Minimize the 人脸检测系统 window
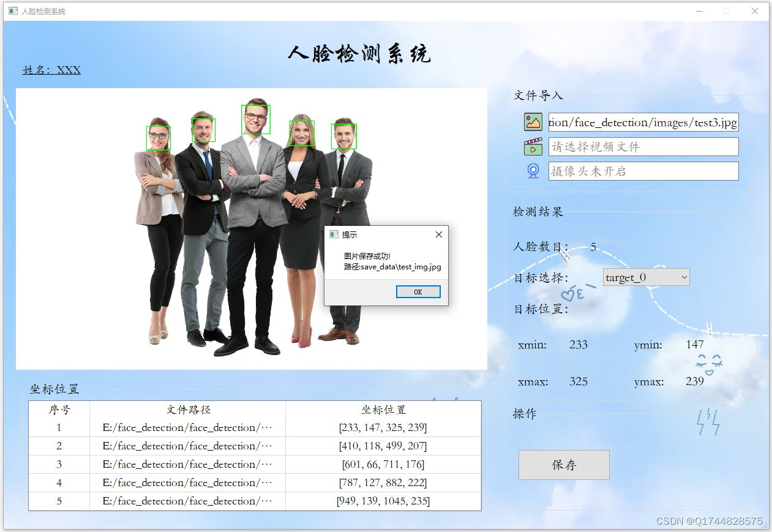Viewport: 772px width, 532px height. tap(699, 11)
